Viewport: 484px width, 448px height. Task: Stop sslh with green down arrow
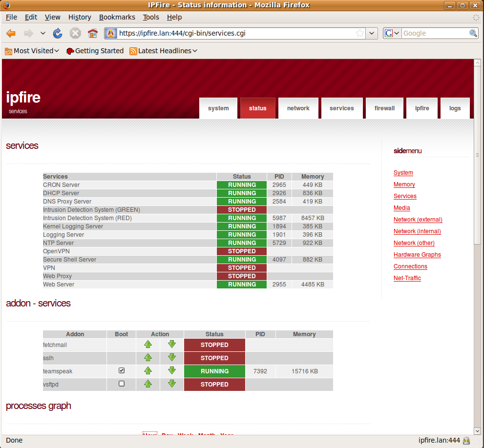pyautogui.click(x=172, y=358)
